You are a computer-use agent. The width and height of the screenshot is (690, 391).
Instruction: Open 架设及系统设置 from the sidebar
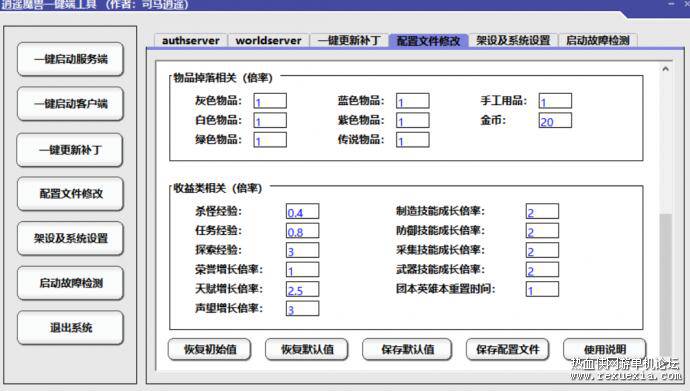(x=70, y=238)
